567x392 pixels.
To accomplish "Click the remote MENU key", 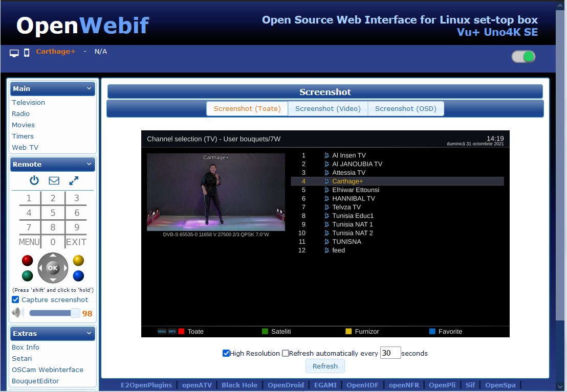I will click(x=29, y=242).
